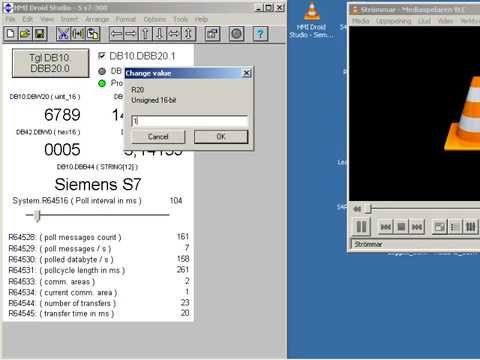Click Cancel in the Change value dialog
Image resolution: width=480 pixels, height=360 pixels.
[x=158, y=137]
